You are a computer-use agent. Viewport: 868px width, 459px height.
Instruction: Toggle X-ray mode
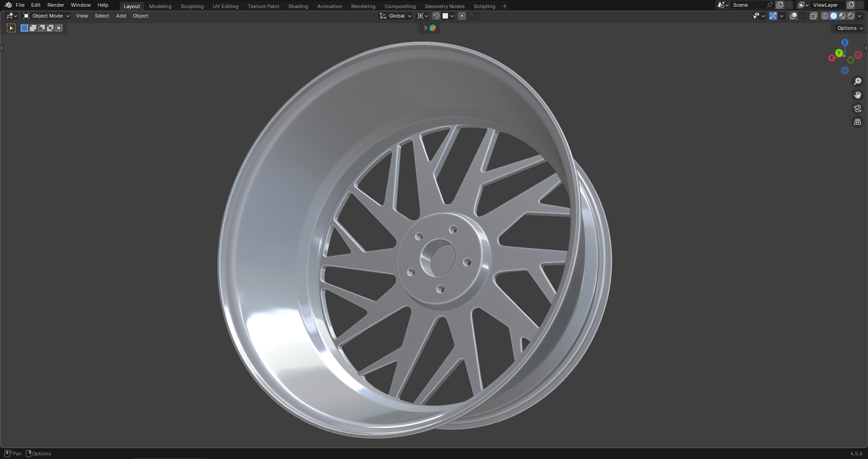tap(814, 16)
